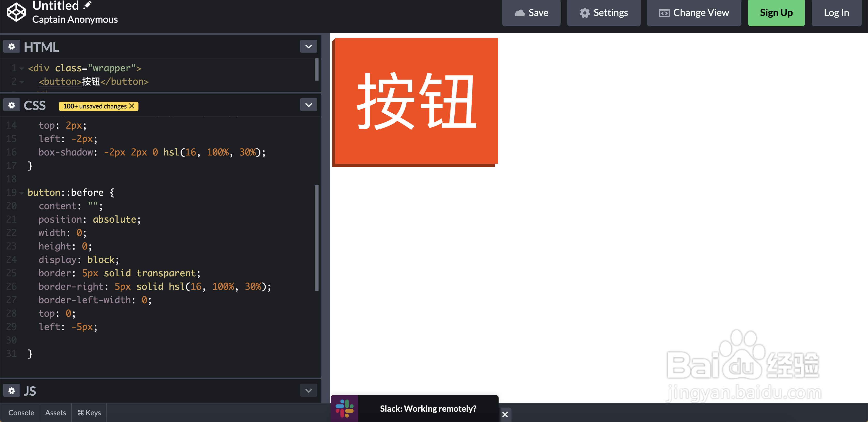Open the CSS panel dropdown menu

tap(308, 105)
